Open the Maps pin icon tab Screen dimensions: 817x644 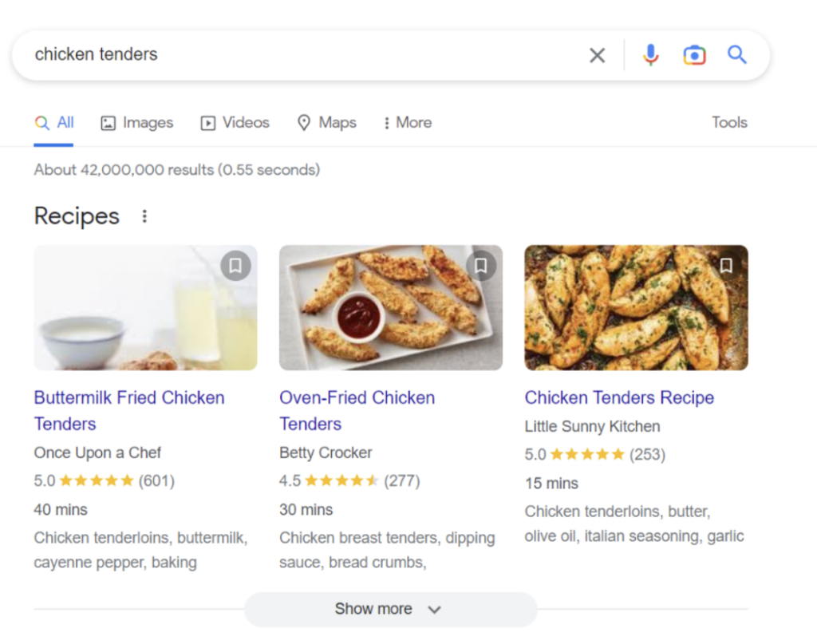point(303,123)
